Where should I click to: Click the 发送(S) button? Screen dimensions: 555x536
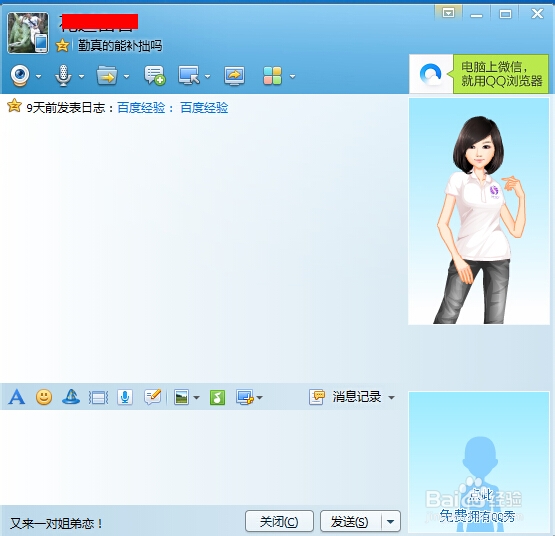click(x=350, y=521)
